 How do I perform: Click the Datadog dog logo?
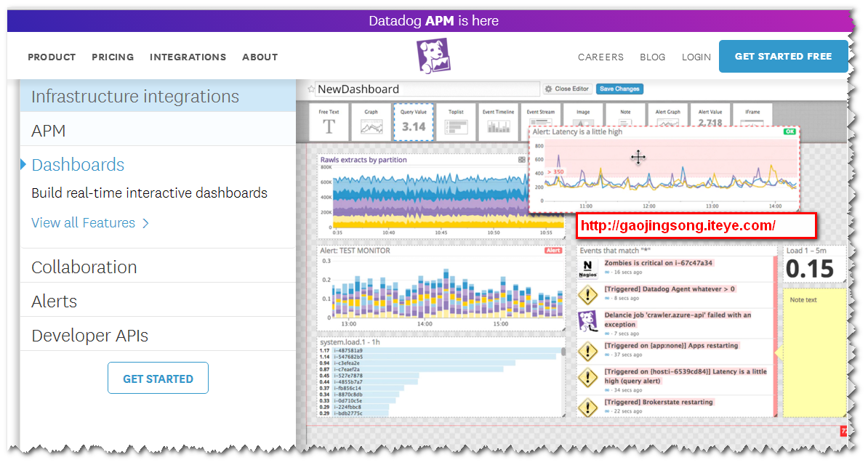click(433, 56)
